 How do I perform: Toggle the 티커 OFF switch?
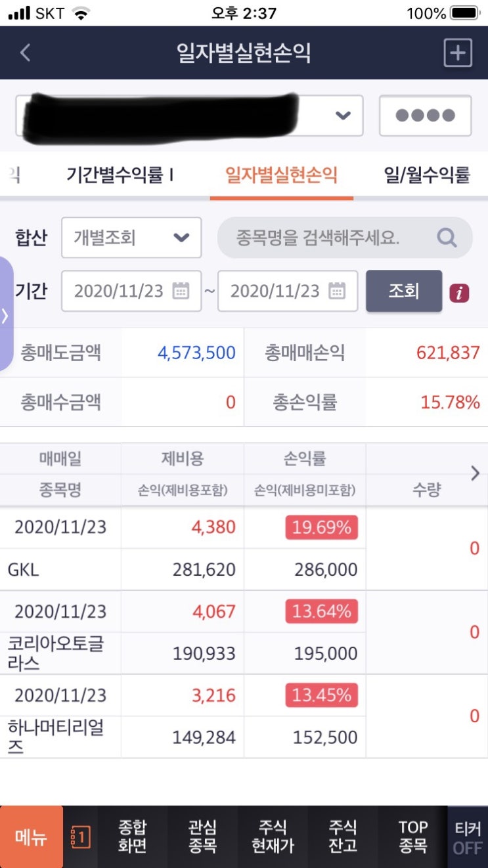[x=468, y=837]
